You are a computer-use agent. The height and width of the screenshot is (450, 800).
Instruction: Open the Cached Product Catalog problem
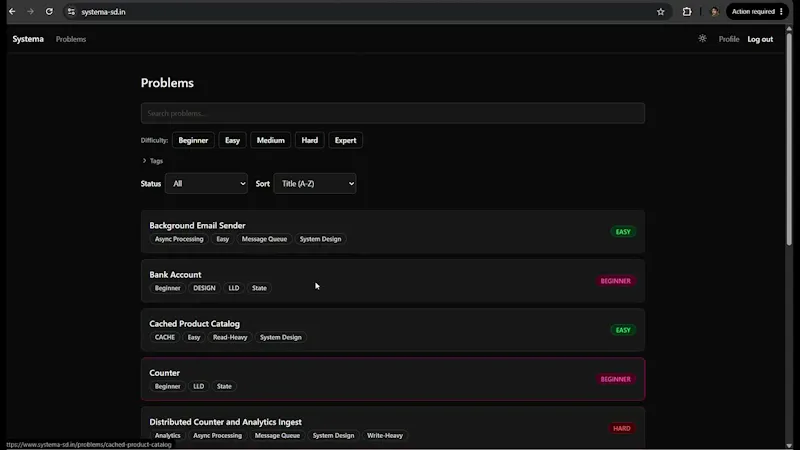[x=393, y=330]
